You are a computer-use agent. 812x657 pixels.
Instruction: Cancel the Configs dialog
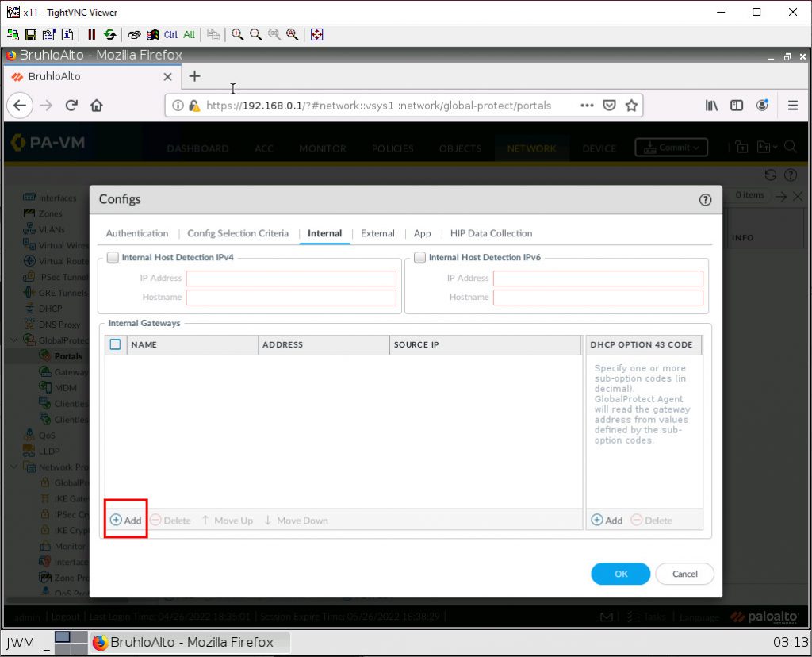(x=684, y=574)
